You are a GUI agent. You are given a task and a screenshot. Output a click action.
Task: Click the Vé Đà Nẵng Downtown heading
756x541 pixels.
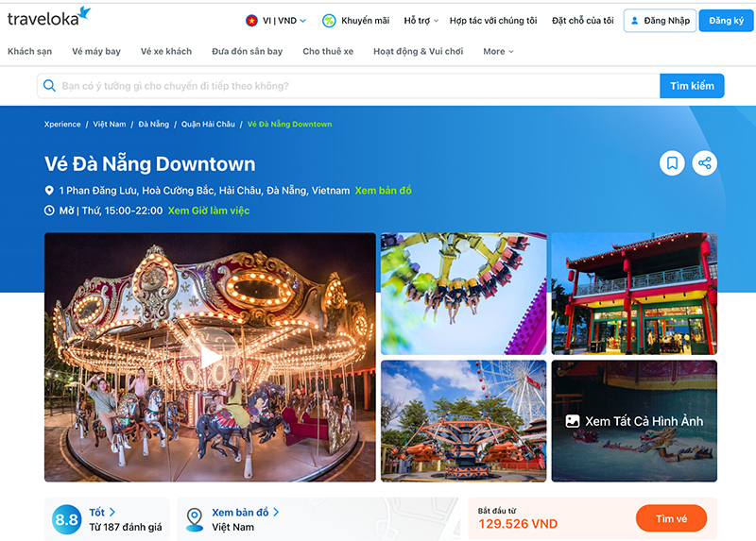coord(150,164)
